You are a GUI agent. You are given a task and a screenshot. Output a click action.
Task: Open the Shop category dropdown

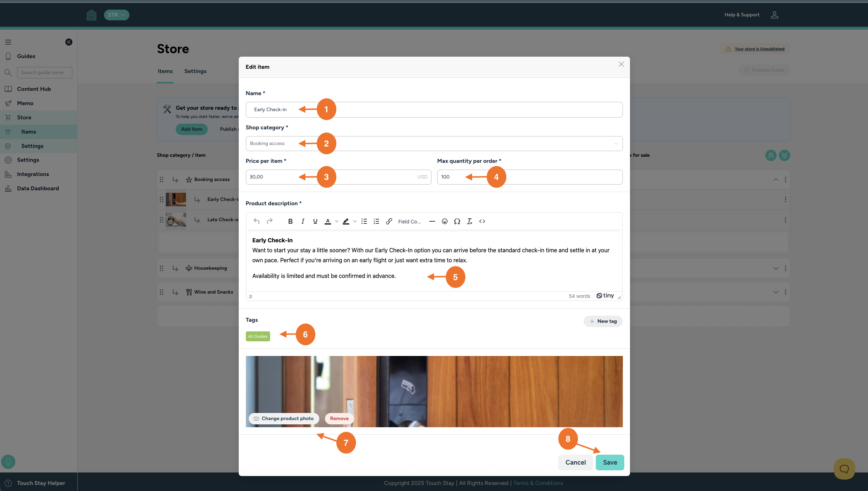[x=434, y=144]
